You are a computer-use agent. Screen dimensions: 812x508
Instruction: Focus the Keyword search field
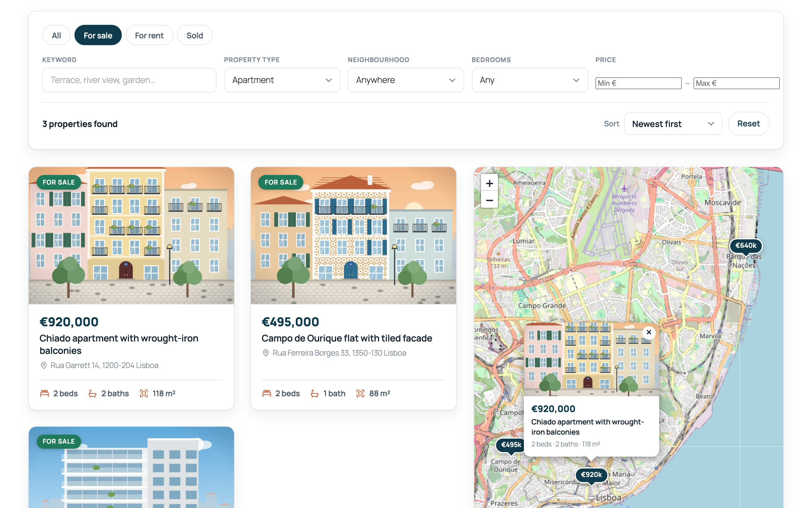[x=129, y=80]
